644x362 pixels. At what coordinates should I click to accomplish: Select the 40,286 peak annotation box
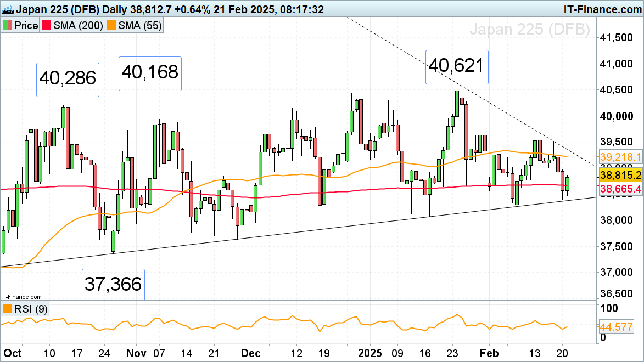click(x=68, y=79)
